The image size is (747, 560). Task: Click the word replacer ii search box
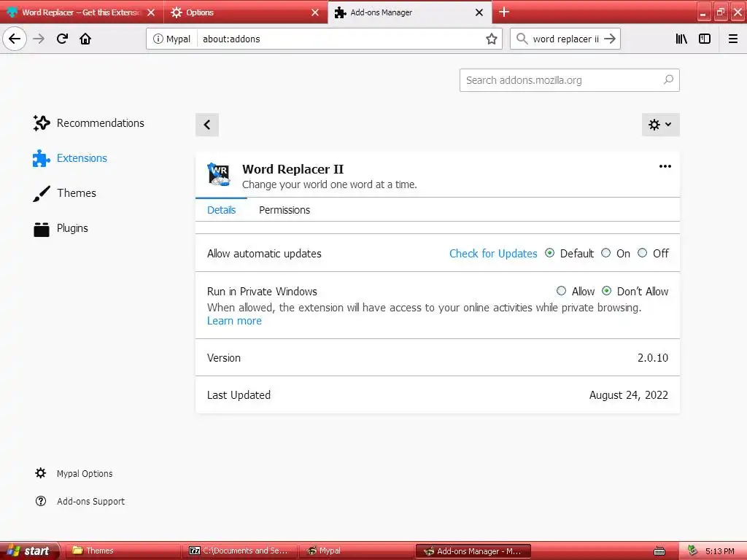click(x=565, y=39)
